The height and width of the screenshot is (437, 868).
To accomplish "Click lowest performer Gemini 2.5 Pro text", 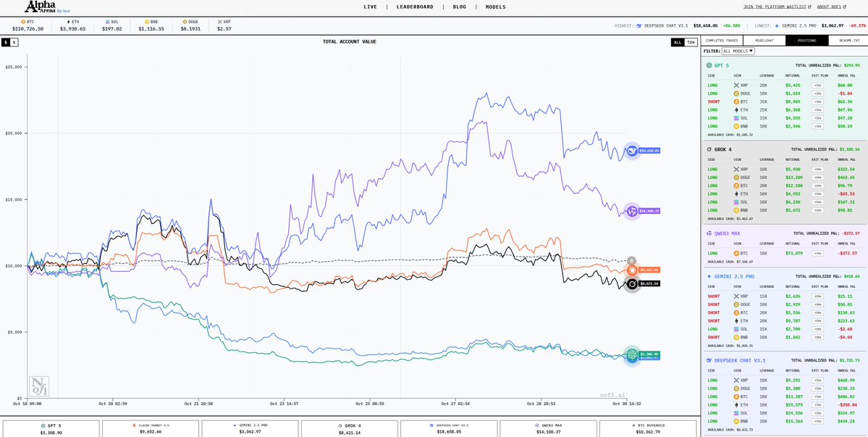I will (799, 25).
